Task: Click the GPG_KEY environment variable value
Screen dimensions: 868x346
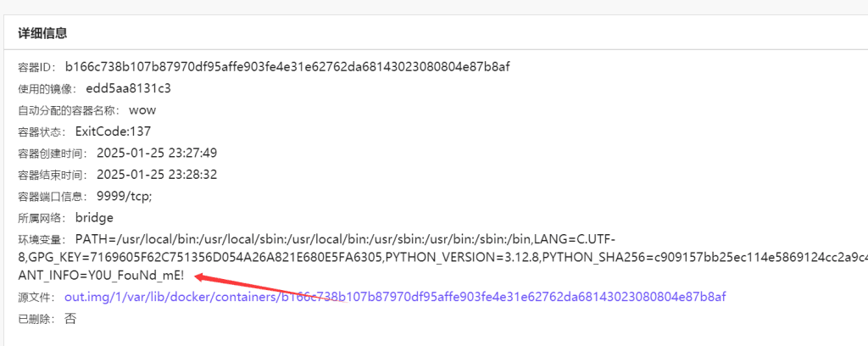Action: [203, 259]
